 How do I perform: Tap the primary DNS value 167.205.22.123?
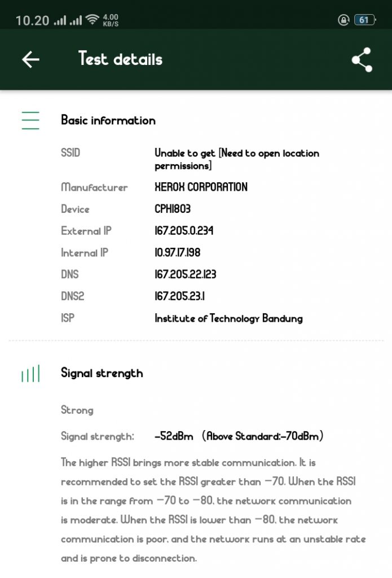click(186, 275)
